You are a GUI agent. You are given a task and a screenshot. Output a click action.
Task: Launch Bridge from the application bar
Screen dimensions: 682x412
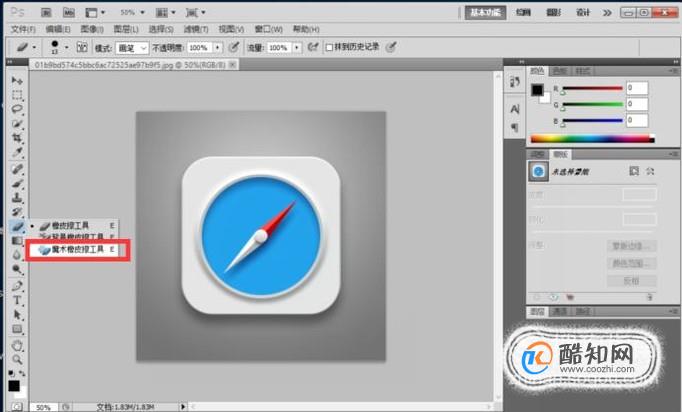46,13
